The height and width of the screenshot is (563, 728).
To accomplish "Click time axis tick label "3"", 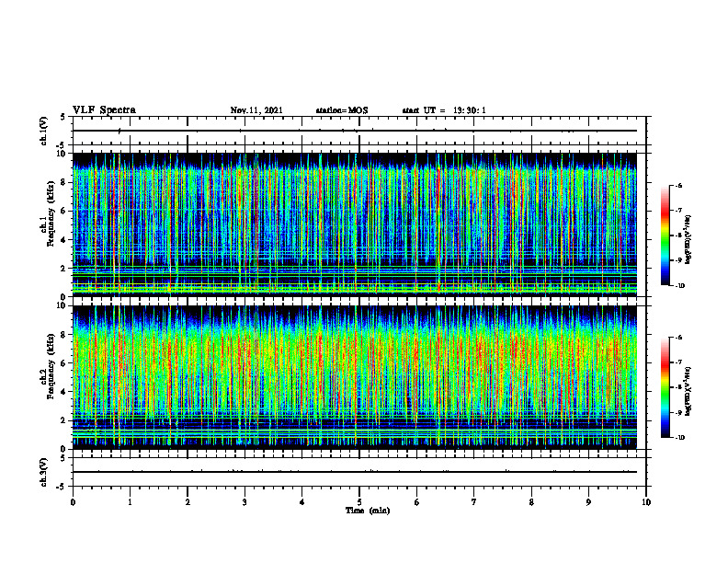I will pyautogui.click(x=245, y=502).
